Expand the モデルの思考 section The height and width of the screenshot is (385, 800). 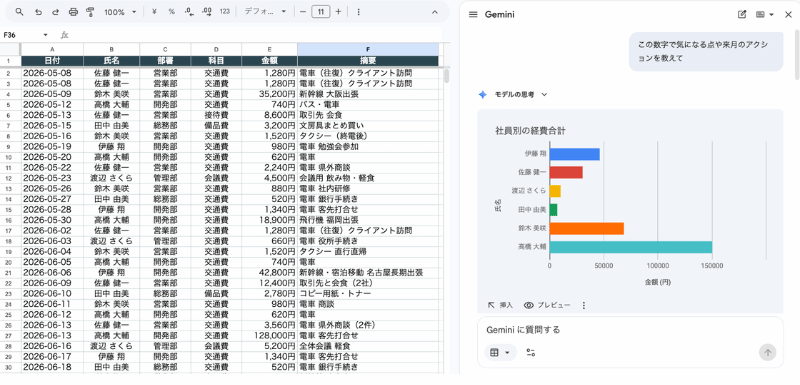521,94
